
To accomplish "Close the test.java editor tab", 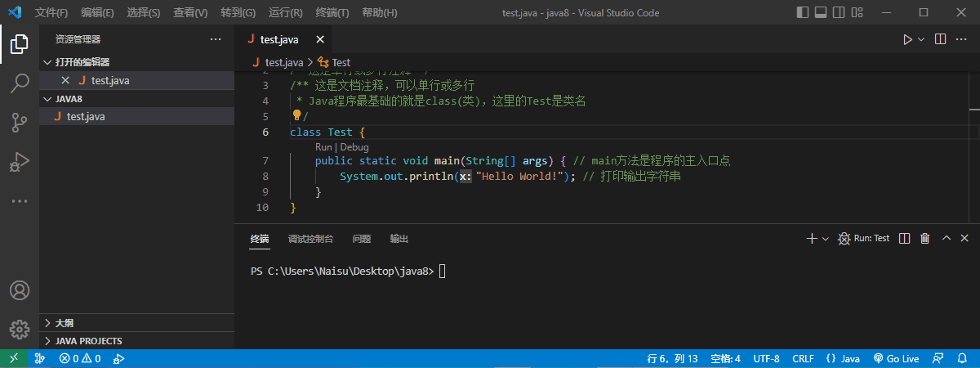I will [320, 39].
